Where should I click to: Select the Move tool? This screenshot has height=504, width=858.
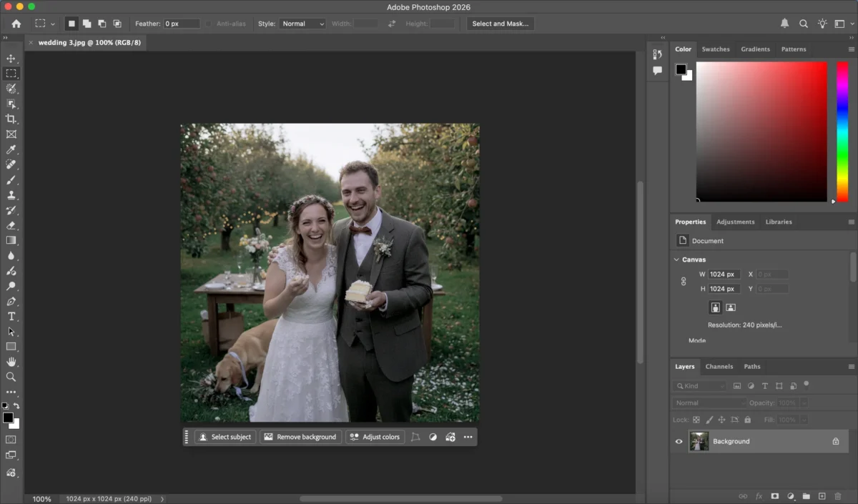click(11, 59)
